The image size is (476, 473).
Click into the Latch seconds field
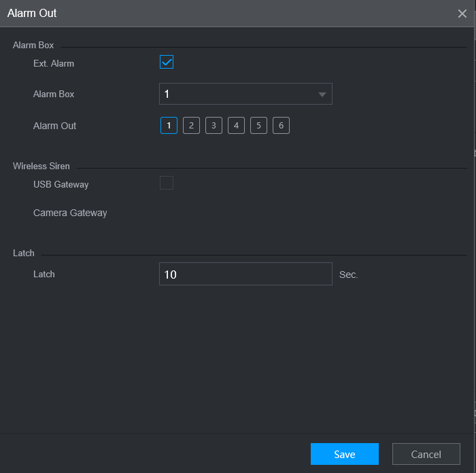[245, 274]
